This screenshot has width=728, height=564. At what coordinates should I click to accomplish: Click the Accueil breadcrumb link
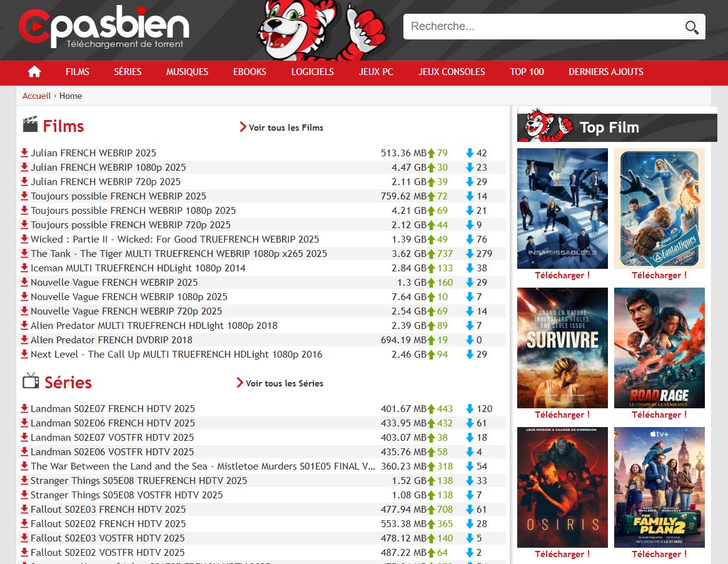(37, 96)
